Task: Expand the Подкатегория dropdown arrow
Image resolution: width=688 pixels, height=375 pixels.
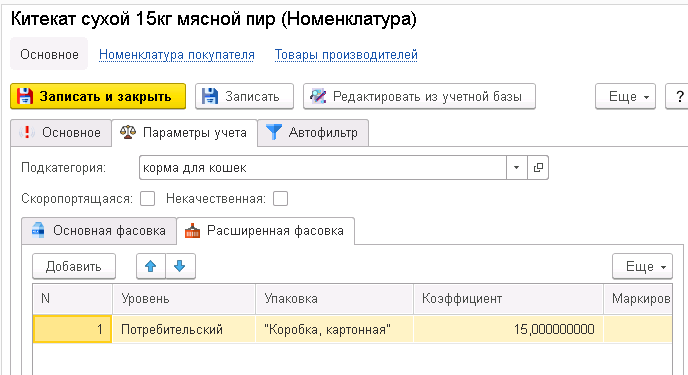Action: [x=516, y=168]
